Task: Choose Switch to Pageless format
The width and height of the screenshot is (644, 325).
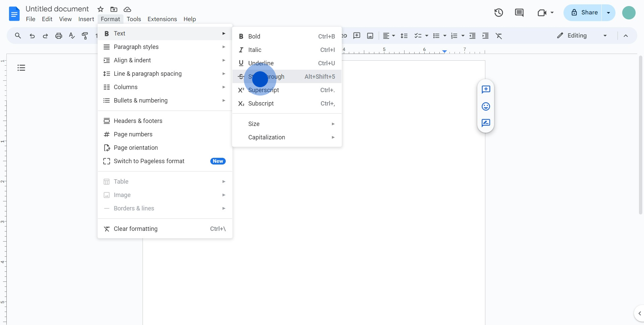Action: [x=149, y=161]
